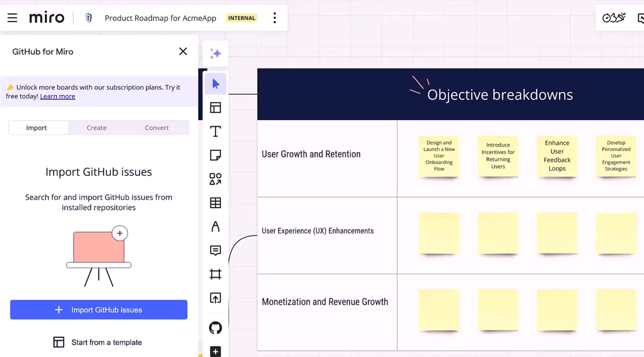Image resolution: width=644 pixels, height=357 pixels.
Task: Open the Shapes and lines tool
Action: [215, 179]
